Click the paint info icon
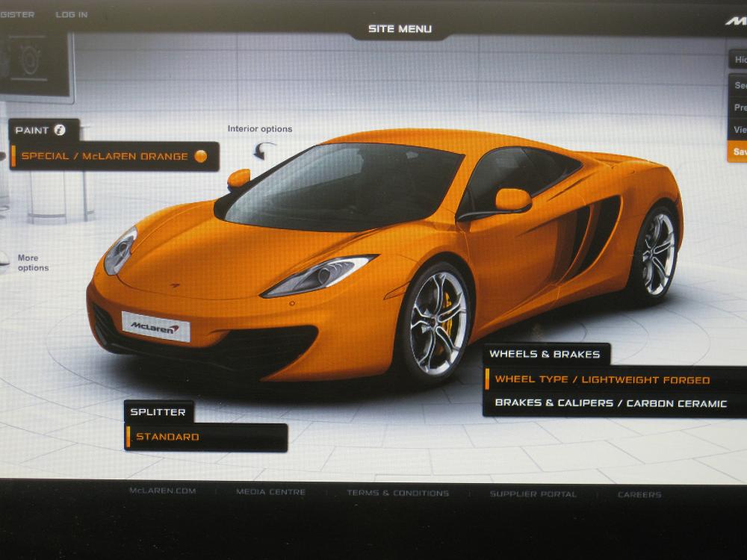The width and height of the screenshot is (747, 560). pos(60,129)
